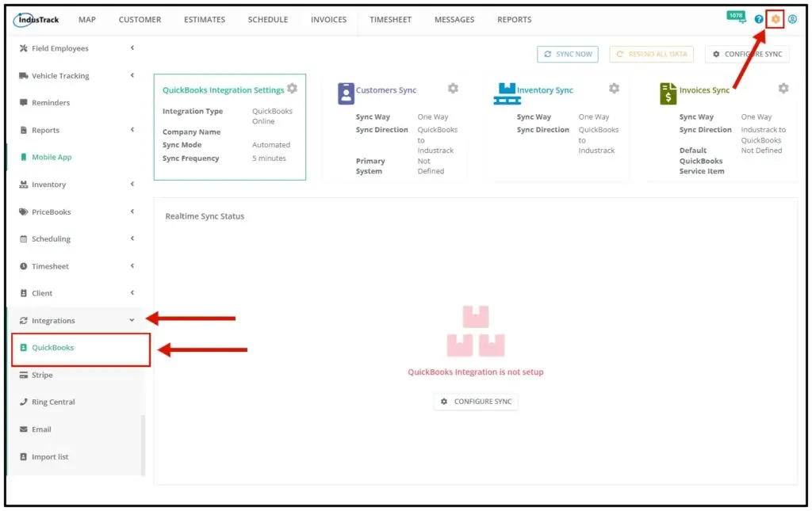This screenshot has height=511, width=812.
Task: Click the Invoices Sync dollar document icon
Action: [x=668, y=93]
